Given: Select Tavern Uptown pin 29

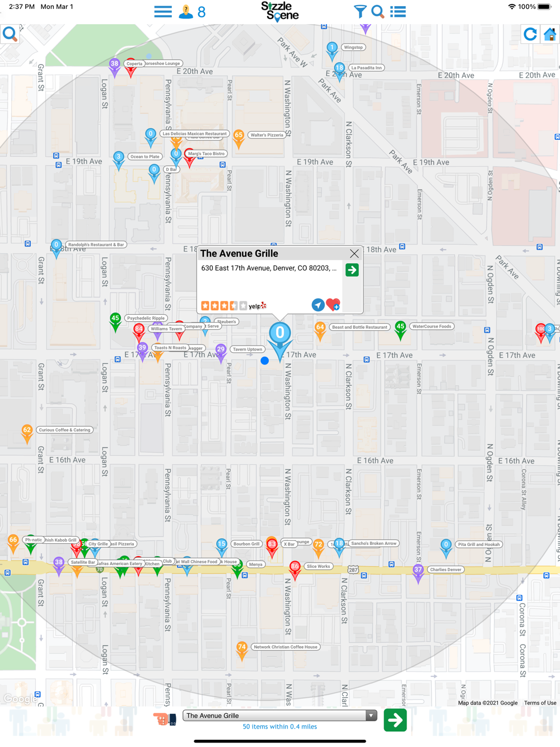Looking at the screenshot, I should click(221, 353).
